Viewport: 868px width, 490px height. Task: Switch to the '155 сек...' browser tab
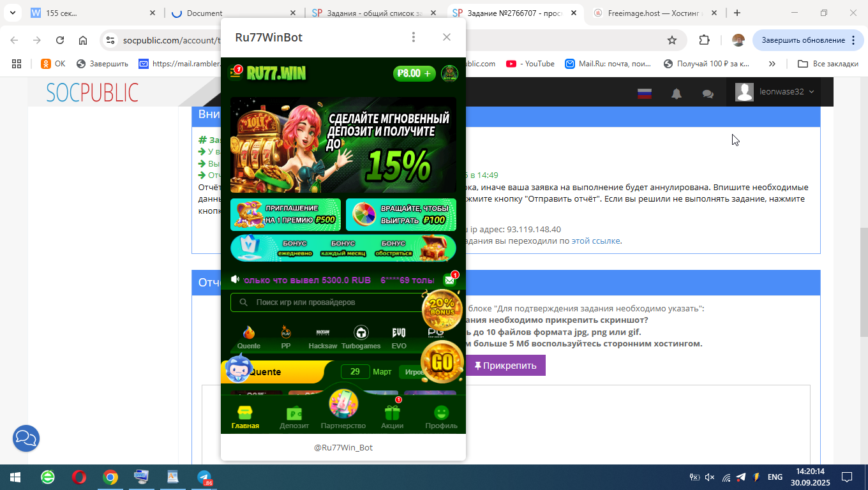tap(93, 13)
